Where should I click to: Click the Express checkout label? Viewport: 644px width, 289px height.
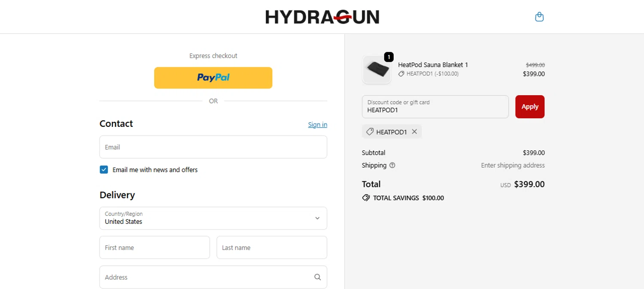click(213, 56)
